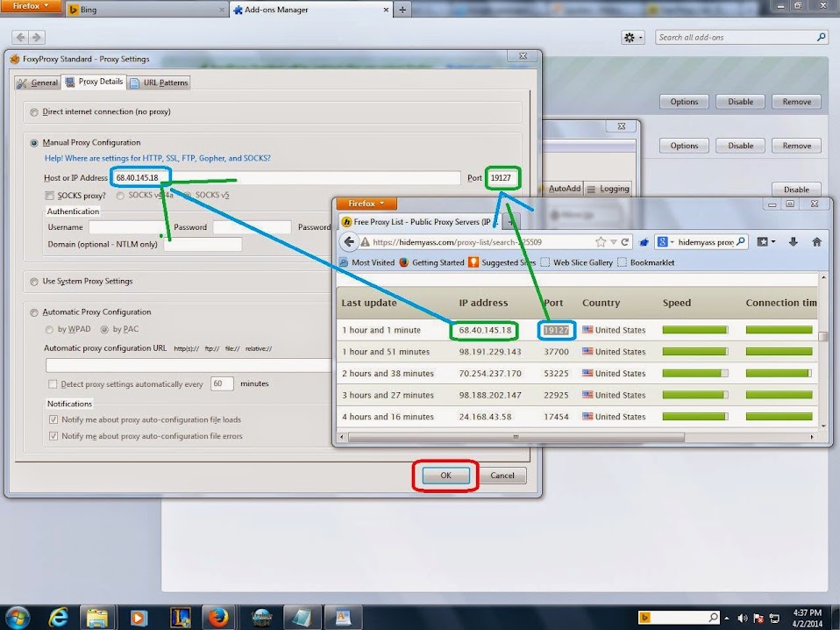The height and width of the screenshot is (630, 840).
Task: Click the forward arrow in Add-ons Manager
Action: point(37,37)
